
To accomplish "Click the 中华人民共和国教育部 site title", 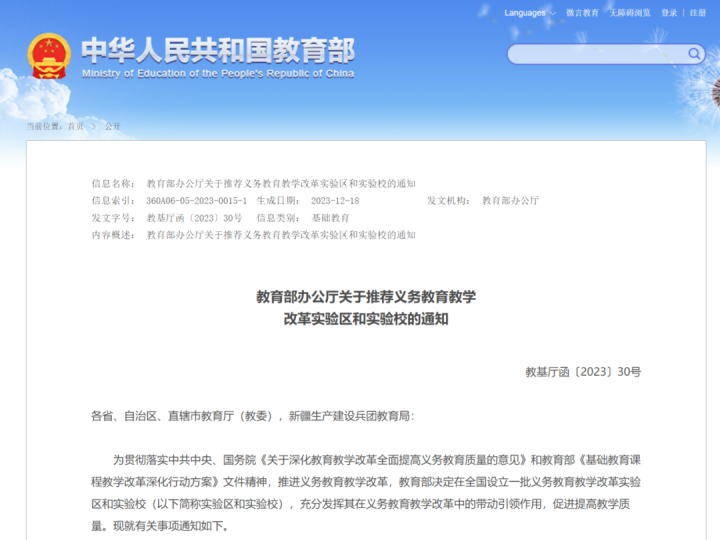I will click(x=218, y=51).
